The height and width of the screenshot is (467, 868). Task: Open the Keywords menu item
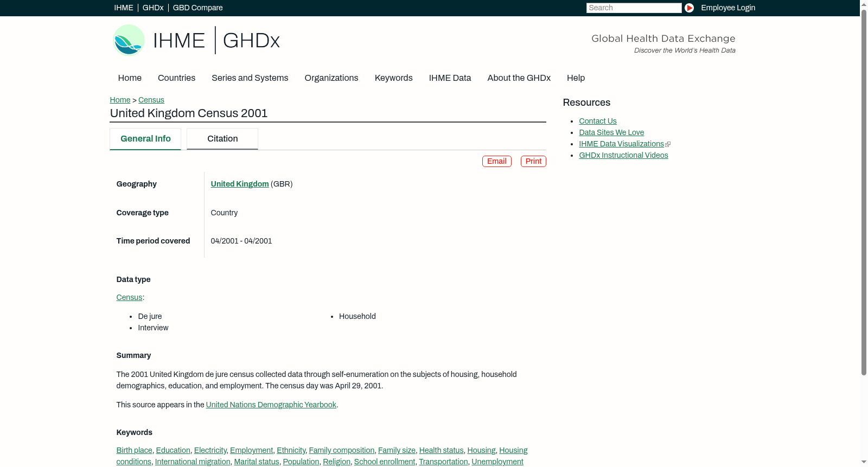393,78
